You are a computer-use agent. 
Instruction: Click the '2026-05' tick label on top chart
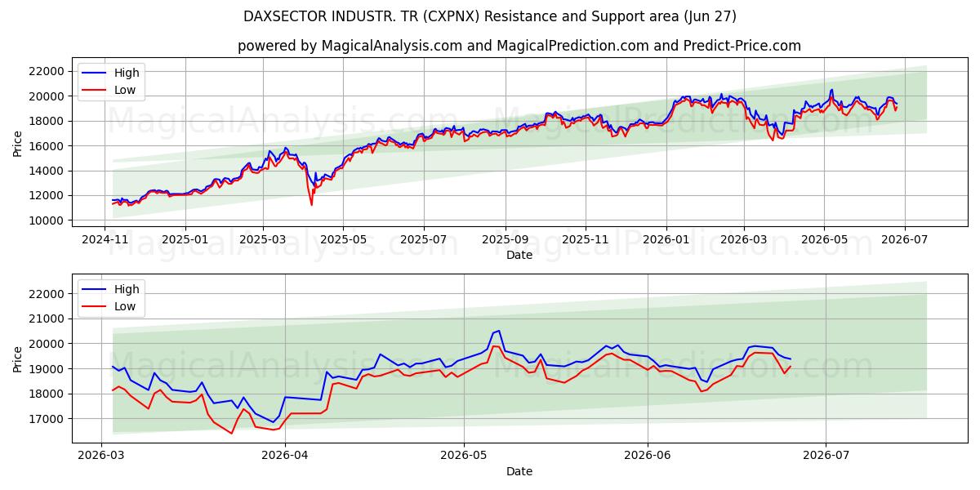pos(823,239)
